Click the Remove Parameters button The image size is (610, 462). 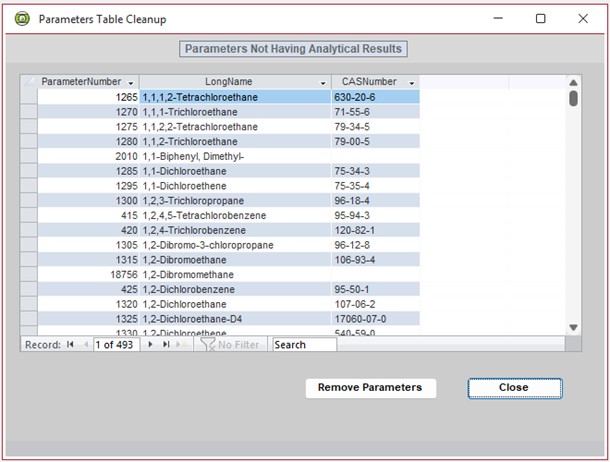click(371, 388)
